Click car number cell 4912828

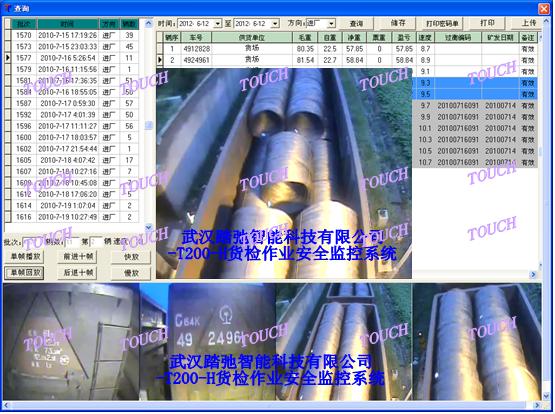click(196, 48)
